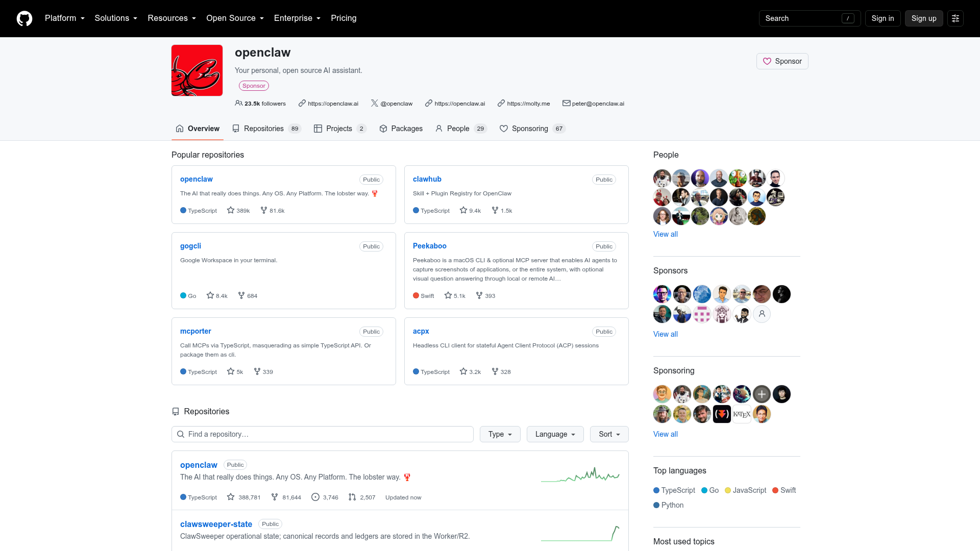Click the fork count 339 of mcporter

tap(263, 371)
